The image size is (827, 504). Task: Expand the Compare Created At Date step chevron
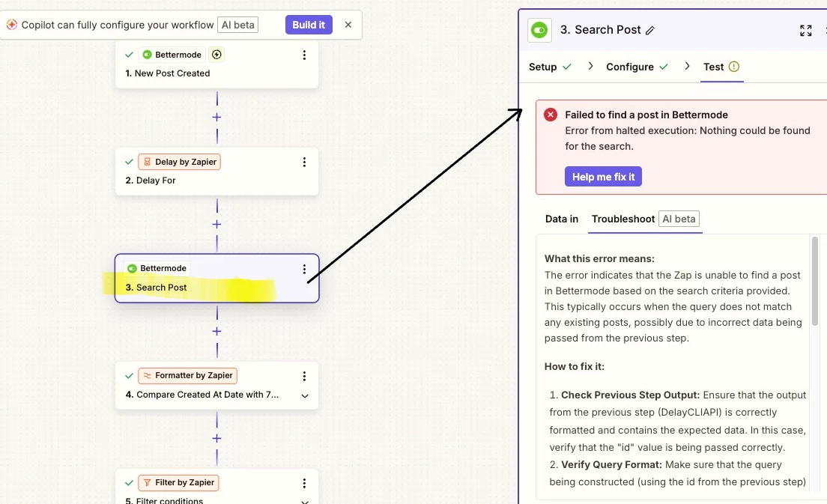[305, 396]
